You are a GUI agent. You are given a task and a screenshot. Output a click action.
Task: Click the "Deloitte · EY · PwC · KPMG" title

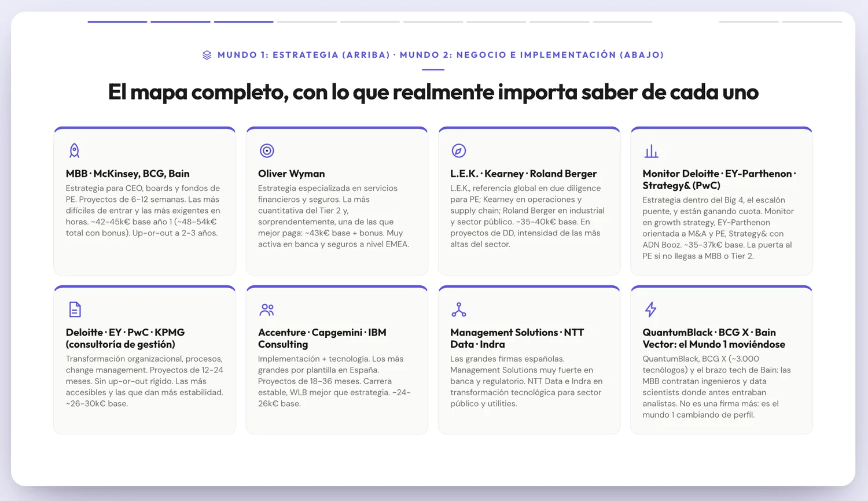tap(126, 338)
